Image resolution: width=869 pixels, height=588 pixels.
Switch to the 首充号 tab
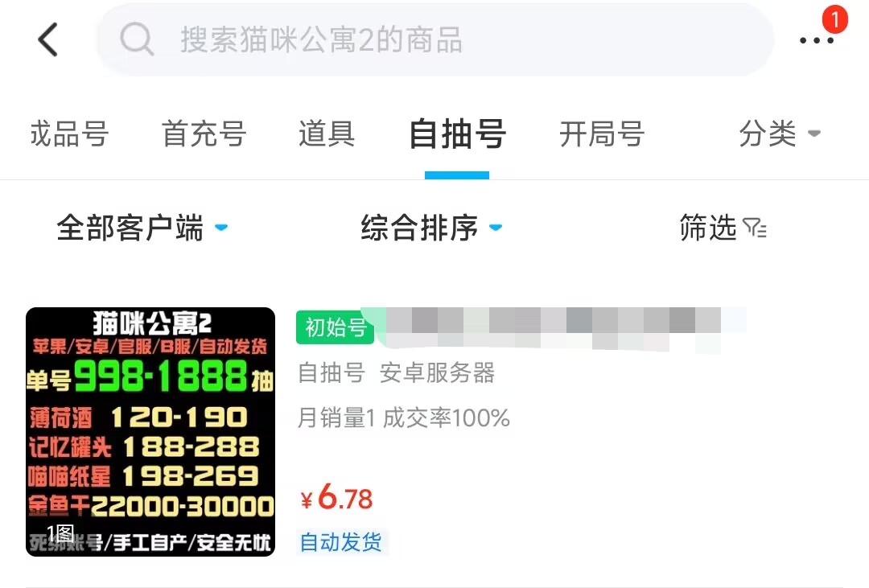click(x=204, y=134)
